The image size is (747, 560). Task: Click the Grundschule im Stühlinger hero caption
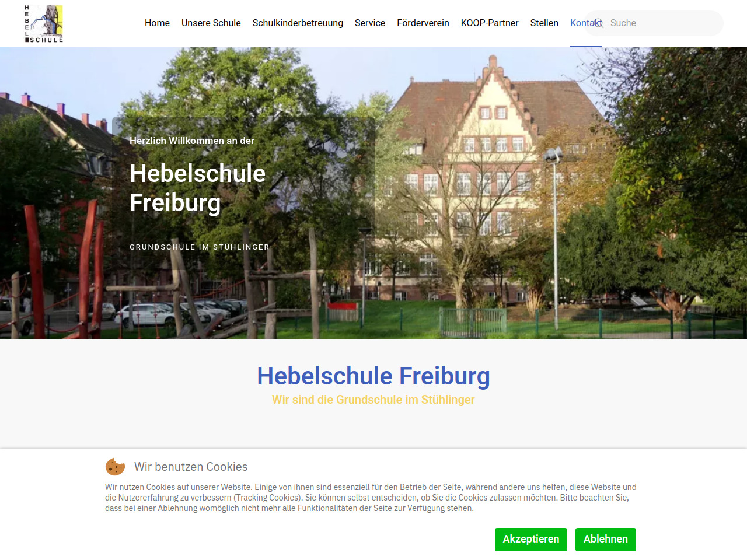coord(200,247)
